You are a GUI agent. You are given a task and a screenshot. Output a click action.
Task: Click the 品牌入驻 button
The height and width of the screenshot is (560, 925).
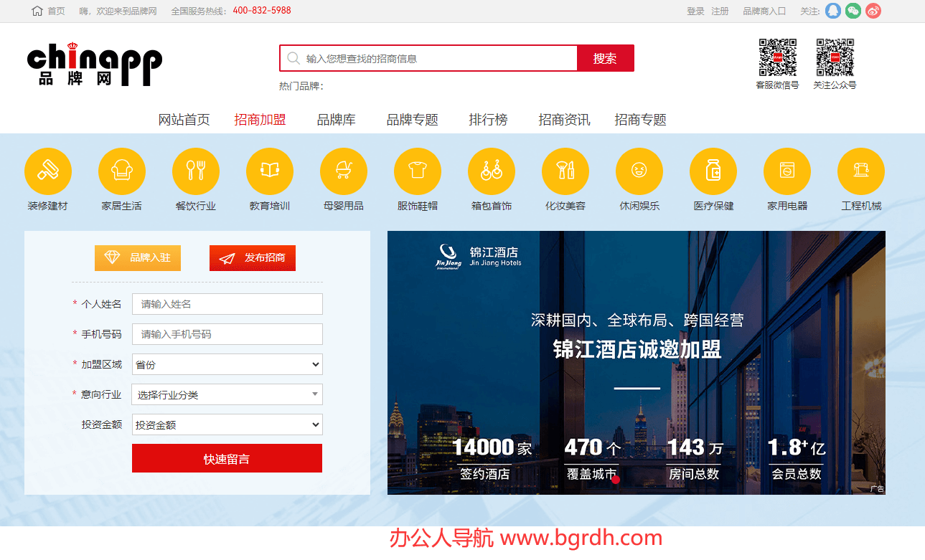tap(138, 257)
